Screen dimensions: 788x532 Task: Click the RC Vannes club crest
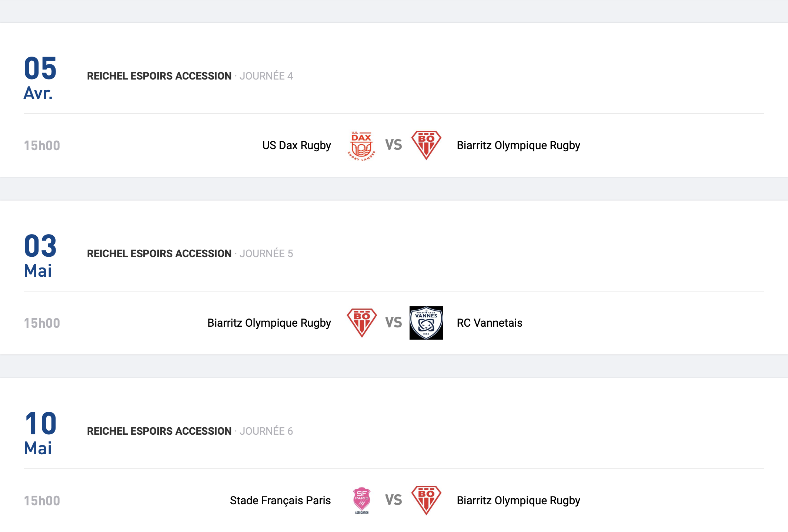[x=426, y=323]
